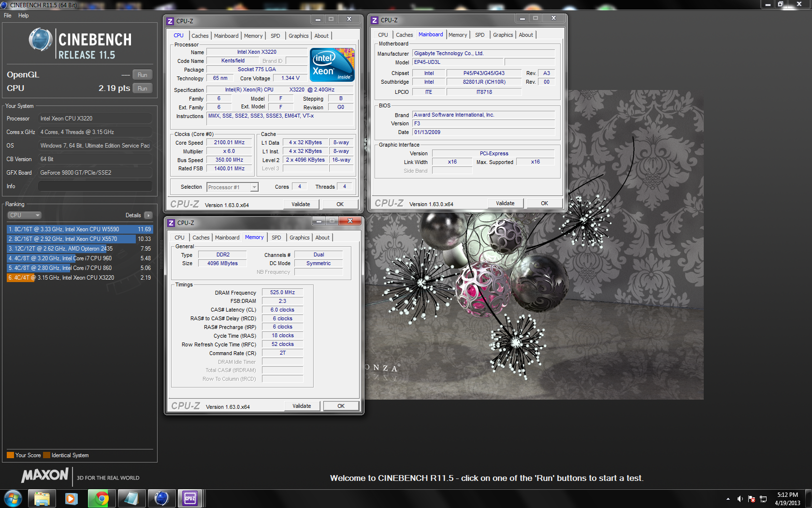812x508 pixels.
Task: Open About tab in Mainboard window
Action: pyautogui.click(x=526, y=35)
